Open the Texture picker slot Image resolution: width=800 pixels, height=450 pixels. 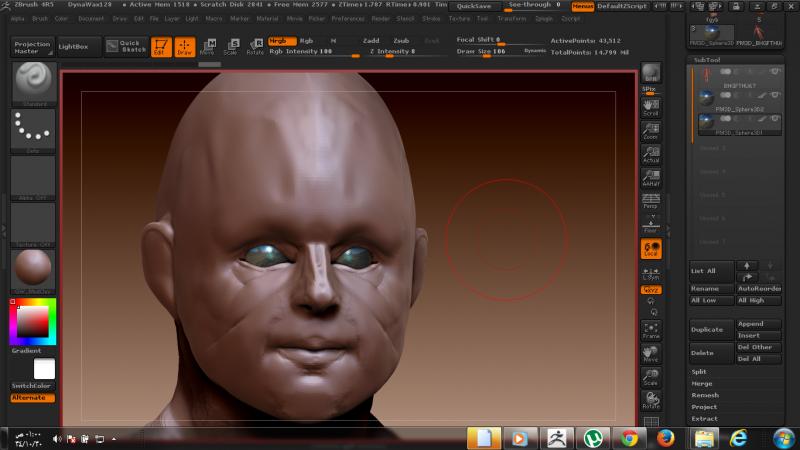pos(33,225)
